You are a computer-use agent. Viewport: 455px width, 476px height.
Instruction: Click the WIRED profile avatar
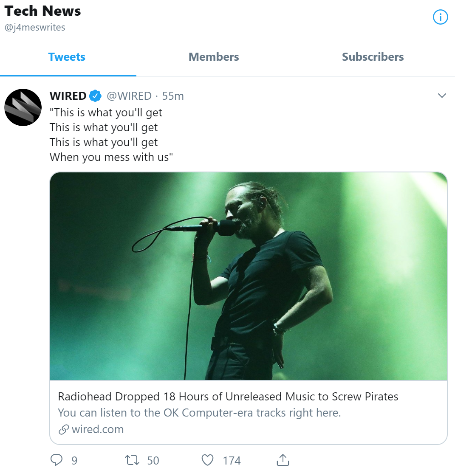click(23, 107)
